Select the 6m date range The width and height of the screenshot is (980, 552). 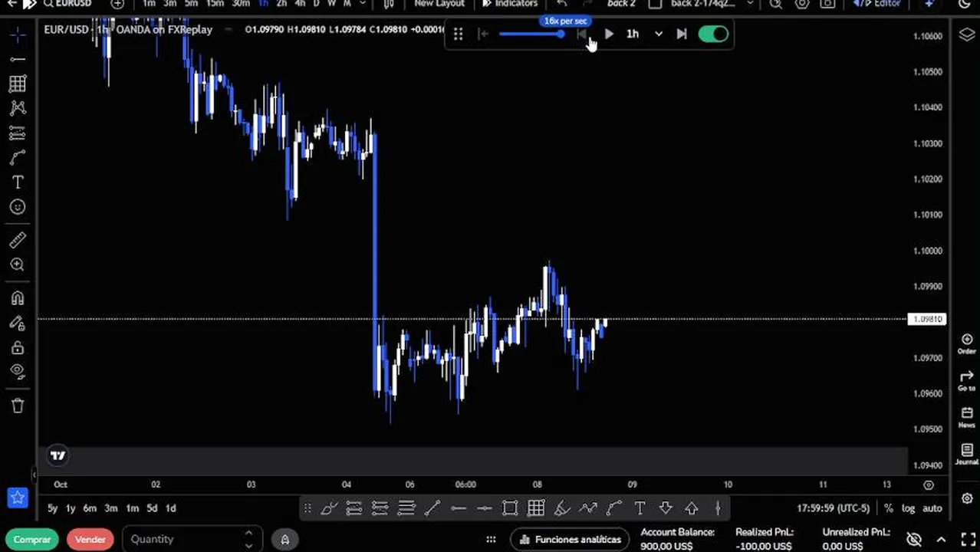click(x=90, y=508)
